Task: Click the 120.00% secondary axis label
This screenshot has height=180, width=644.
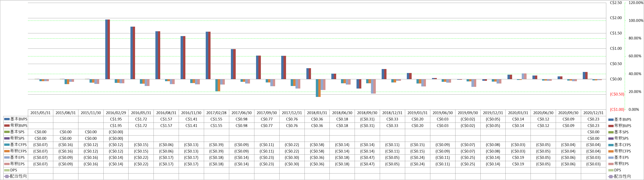Action: (x=636, y=3)
